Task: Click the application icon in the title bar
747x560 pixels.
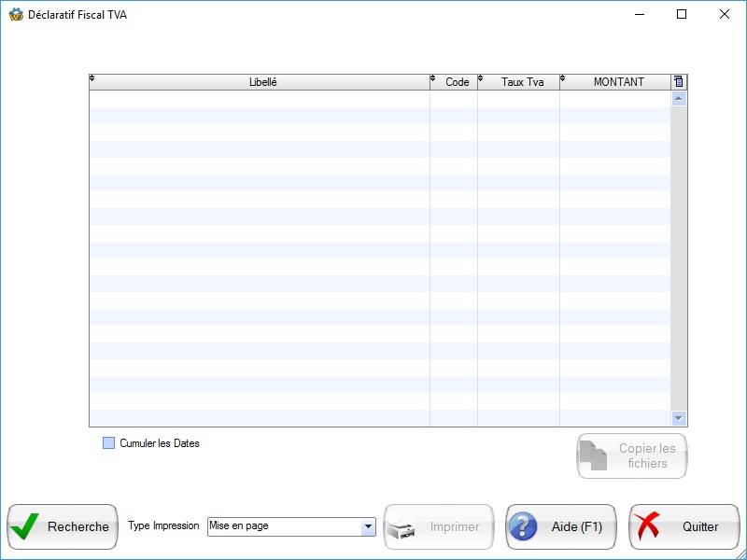Action: tap(16, 15)
